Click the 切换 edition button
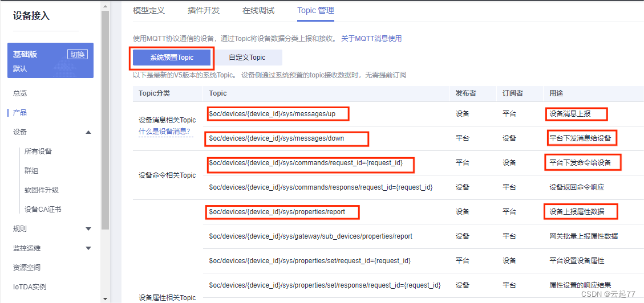The image size is (644, 303). 77,54
